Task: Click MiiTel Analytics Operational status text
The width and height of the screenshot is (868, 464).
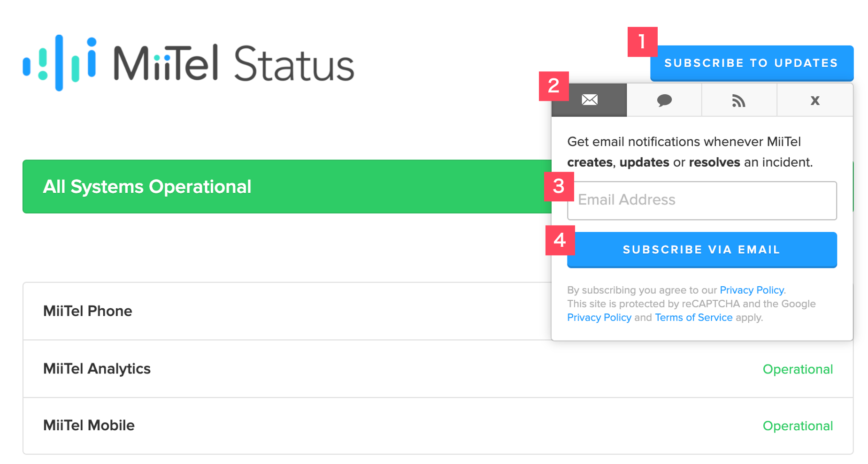Action: coord(798,369)
